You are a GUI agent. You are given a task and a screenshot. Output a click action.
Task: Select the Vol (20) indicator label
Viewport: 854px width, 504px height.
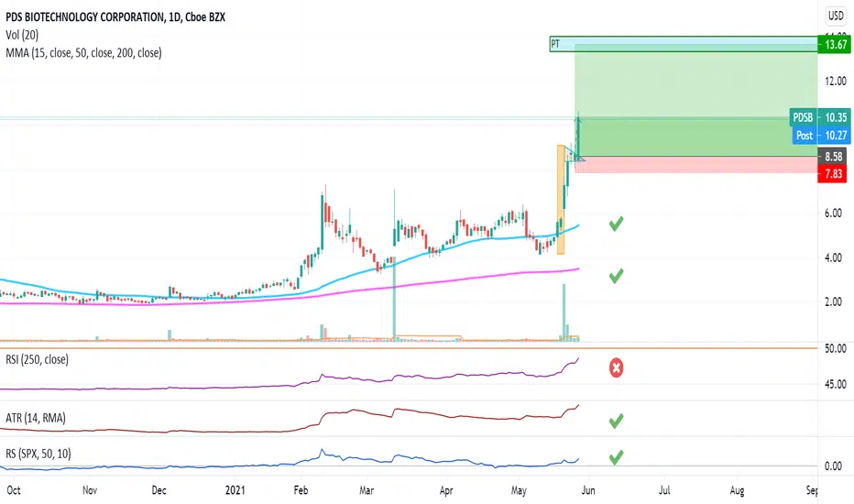[x=22, y=35]
